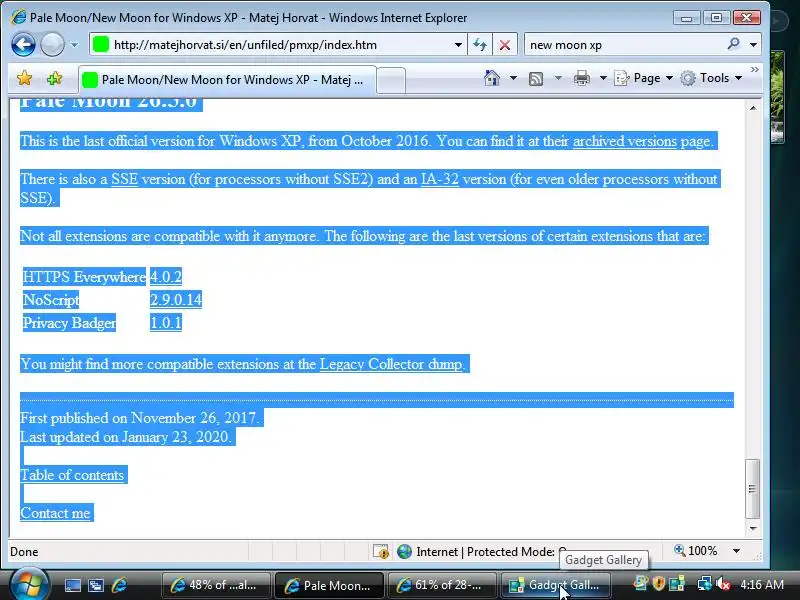This screenshot has width=800, height=600.
Task: Expand the Home button dropdown arrow
Action: pos(513,78)
